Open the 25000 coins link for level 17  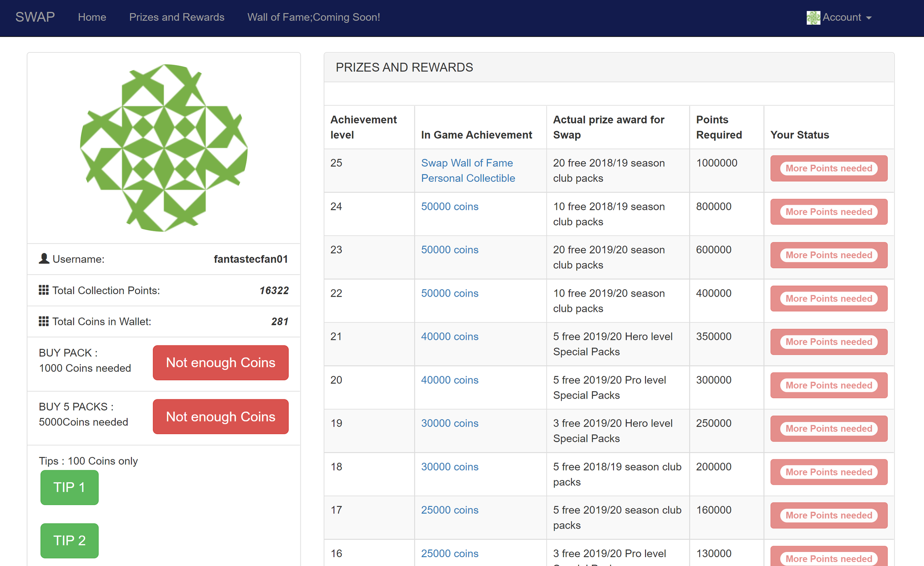[x=449, y=510]
